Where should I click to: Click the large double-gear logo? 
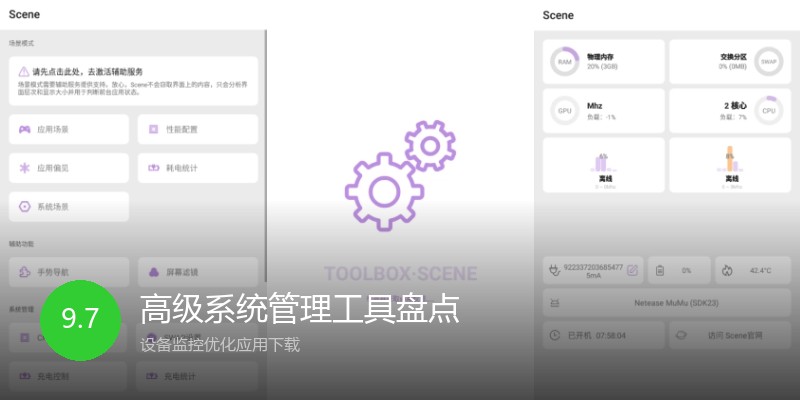click(400, 175)
